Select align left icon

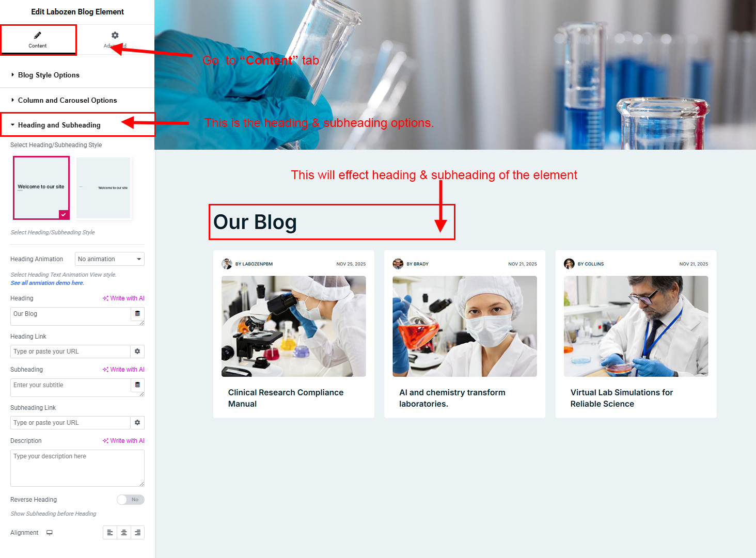110,533
